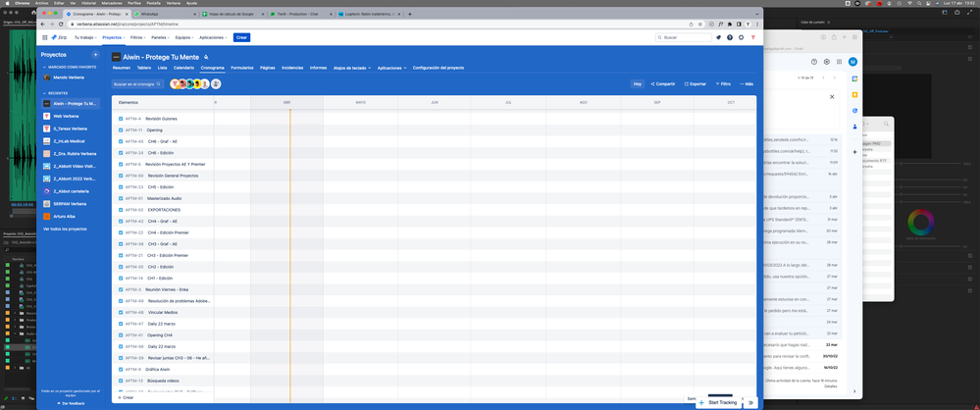
Task: Switch to the WhatsApp Chrome tab
Action: coord(163,14)
